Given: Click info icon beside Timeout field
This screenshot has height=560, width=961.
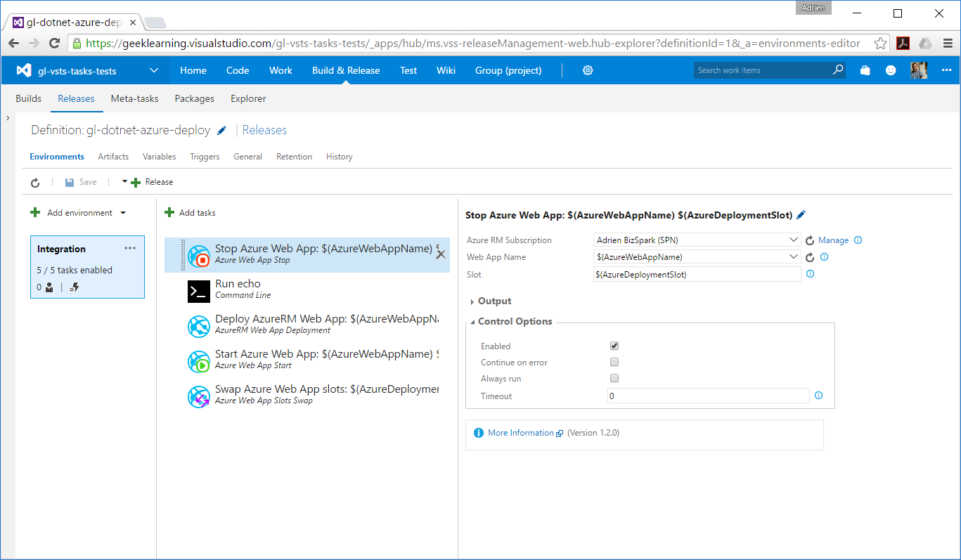Looking at the screenshot, I should tap(818, 396).
